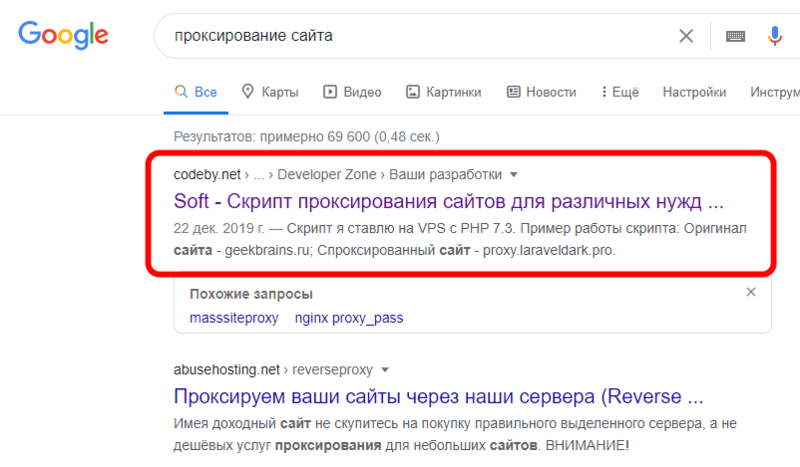Screen dimensions: 800x467
Task: Switch to the Картинки tab
Action: [x=443, y=92]
